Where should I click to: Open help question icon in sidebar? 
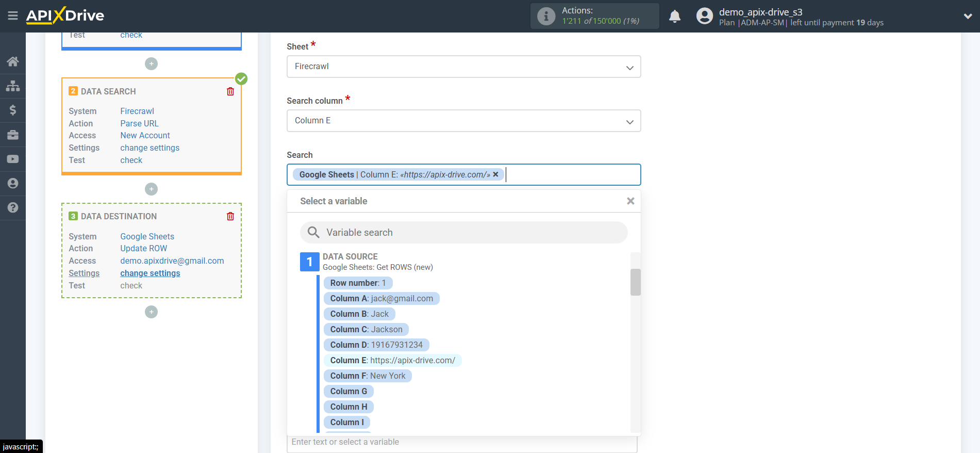[x=13, y=207]
